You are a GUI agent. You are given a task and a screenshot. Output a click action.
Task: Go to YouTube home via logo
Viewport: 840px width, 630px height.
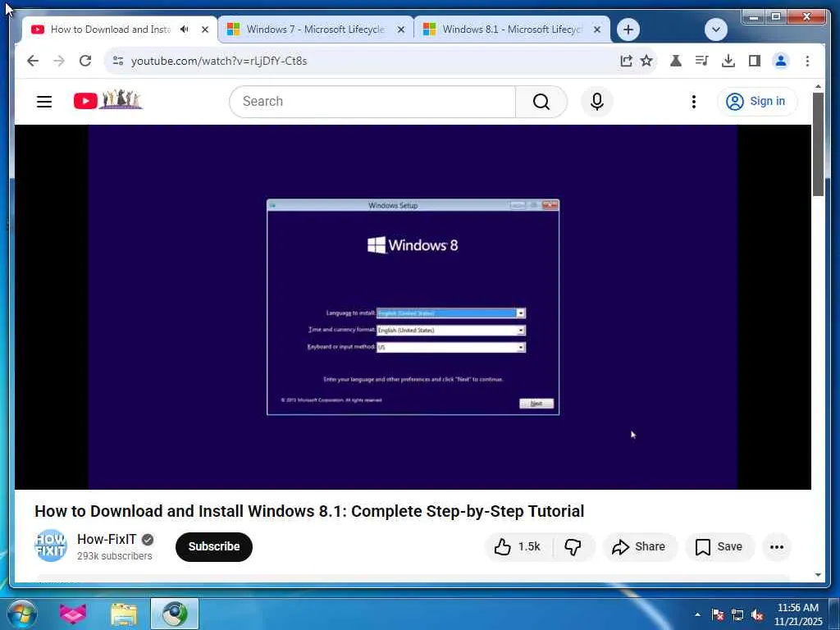coord(108,99)
